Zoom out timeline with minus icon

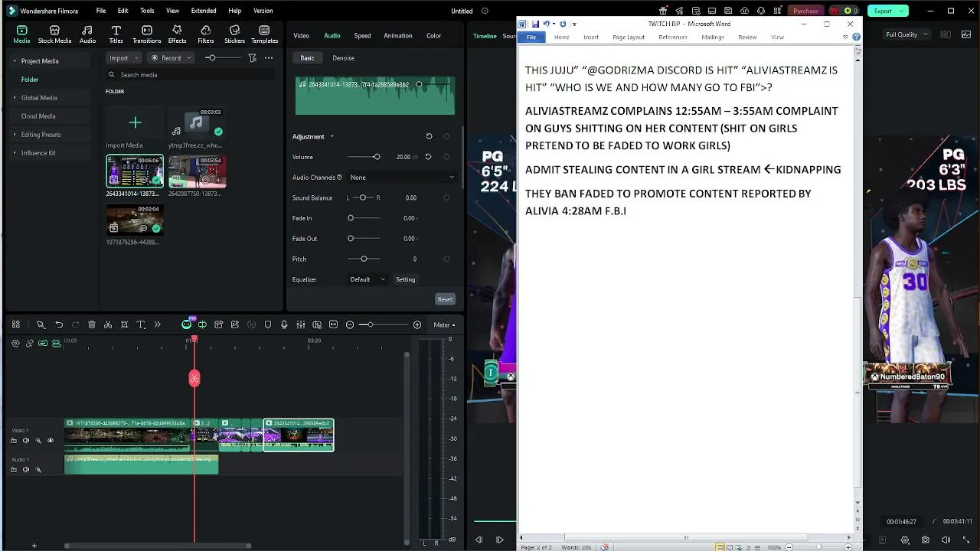[x=350, y=324]
